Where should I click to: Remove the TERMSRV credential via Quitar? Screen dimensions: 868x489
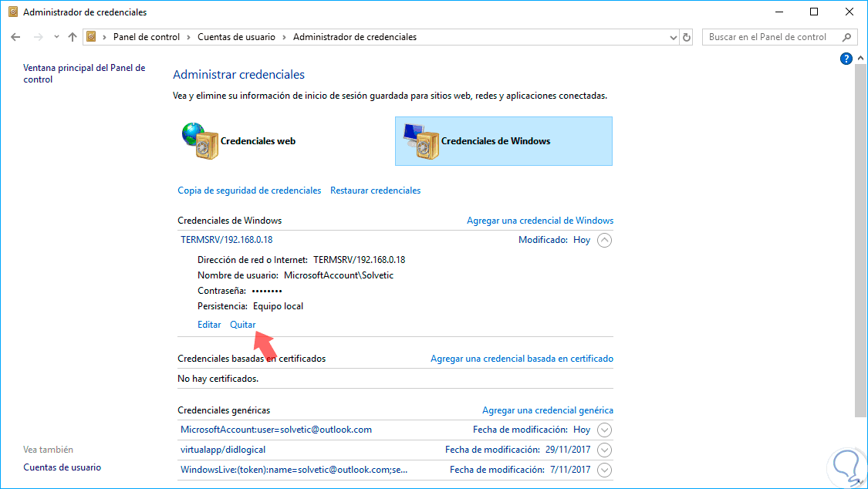click(x=242, y=325)
